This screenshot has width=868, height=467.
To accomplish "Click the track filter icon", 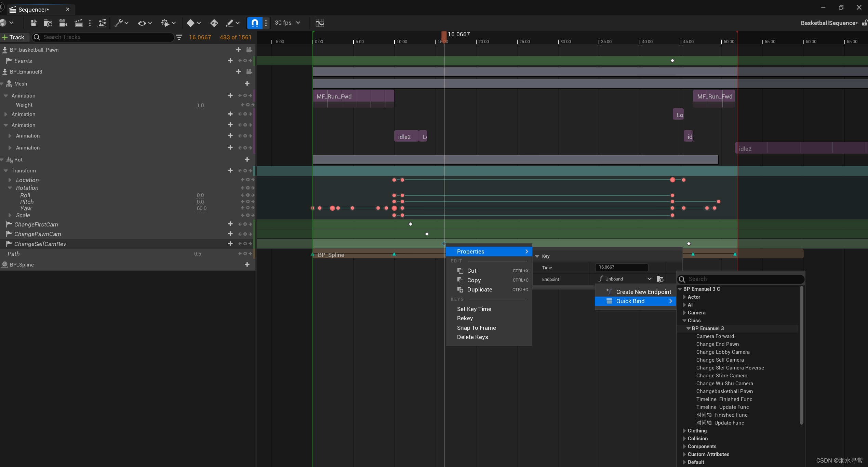I will [x=179, y=37].
